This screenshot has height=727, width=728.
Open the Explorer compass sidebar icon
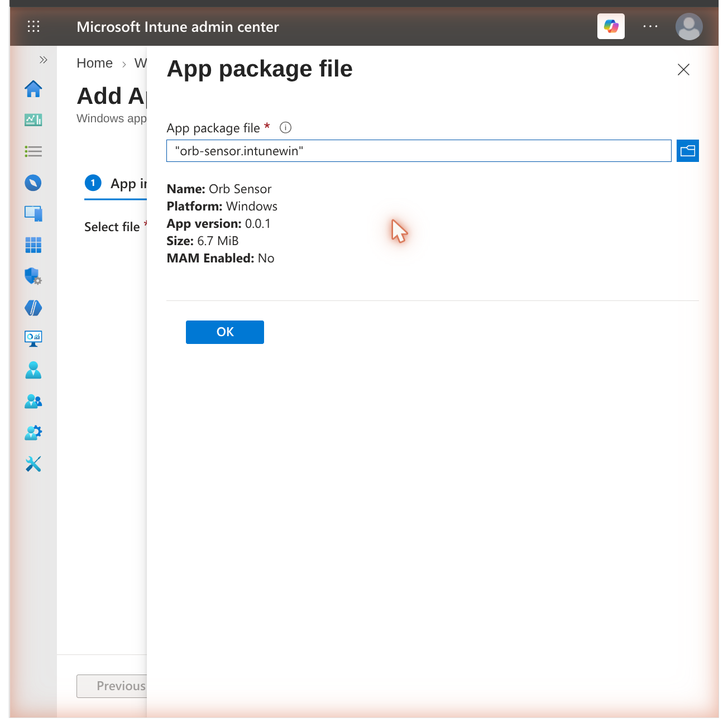[x=33, y=183]
